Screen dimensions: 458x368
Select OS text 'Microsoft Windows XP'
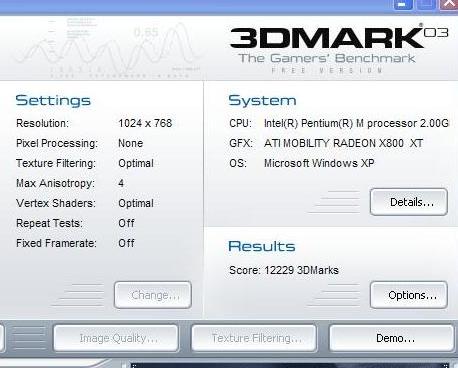pos(319,163)
